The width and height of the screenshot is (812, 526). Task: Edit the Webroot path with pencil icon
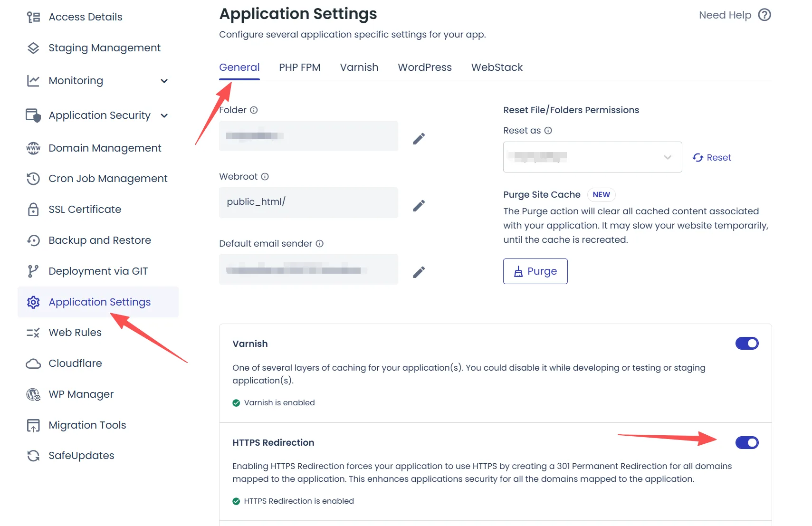pyautogui.click(x=419, y=205)
